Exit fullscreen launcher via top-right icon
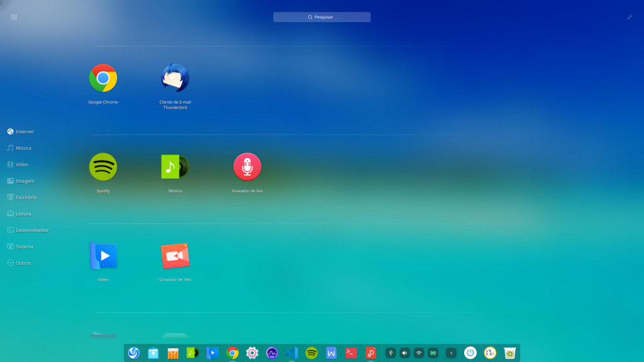Screen dimensions: 644x362 pyautogui.click(x=630, y=17)
